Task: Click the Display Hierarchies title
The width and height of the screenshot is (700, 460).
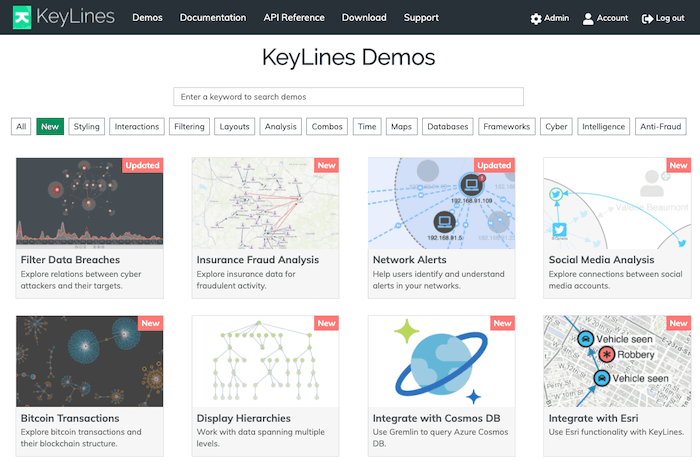Action: [243, 418]
